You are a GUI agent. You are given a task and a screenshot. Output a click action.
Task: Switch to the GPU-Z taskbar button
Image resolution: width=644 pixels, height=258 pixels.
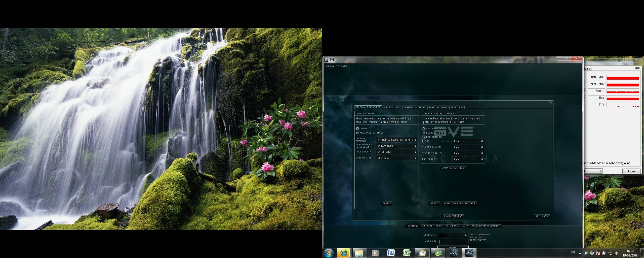[438, 253]
